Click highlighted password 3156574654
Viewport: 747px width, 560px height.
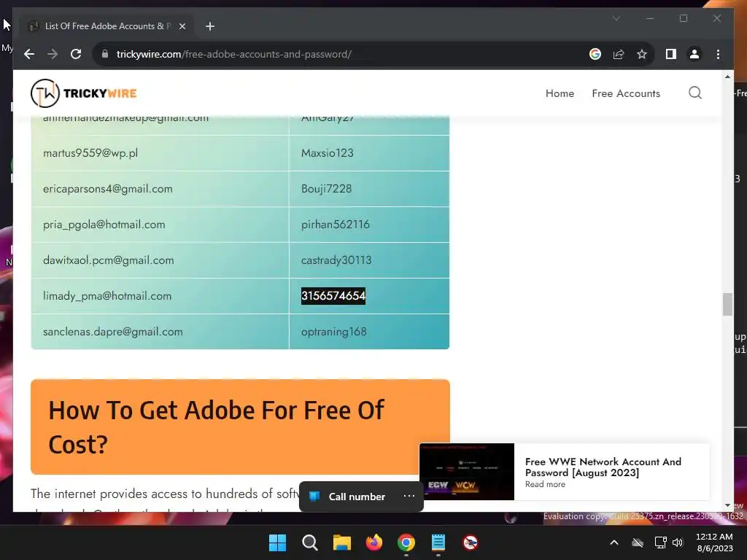[x=333, y=296]
